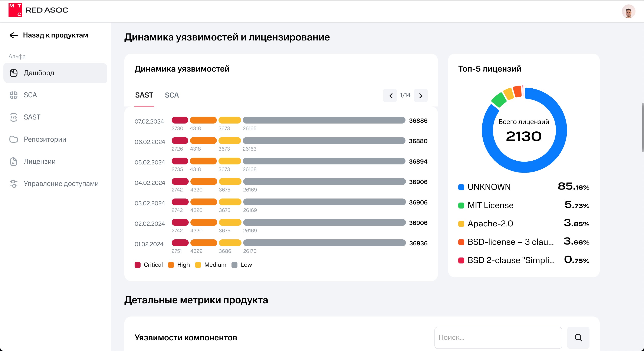644x351 pixels.
Task: Toggle the High legend item
Action: [x=179, y=265]
